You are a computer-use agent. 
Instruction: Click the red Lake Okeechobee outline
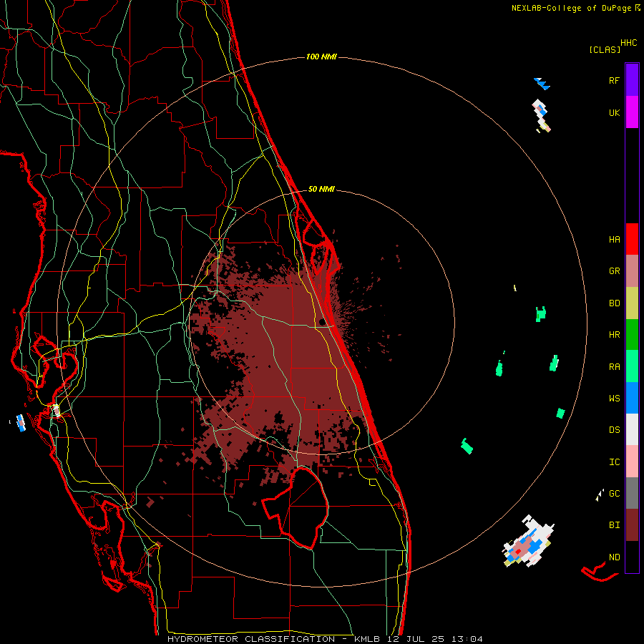point(296,508)
